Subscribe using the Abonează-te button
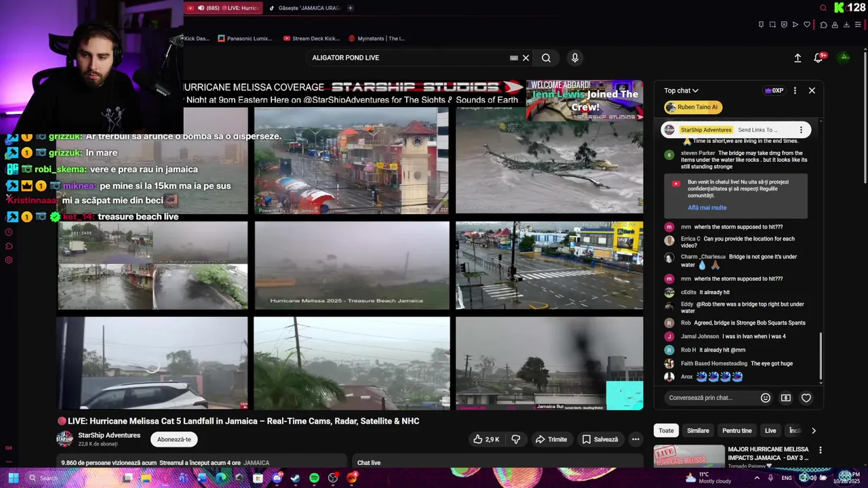 (x=174, y=439)
